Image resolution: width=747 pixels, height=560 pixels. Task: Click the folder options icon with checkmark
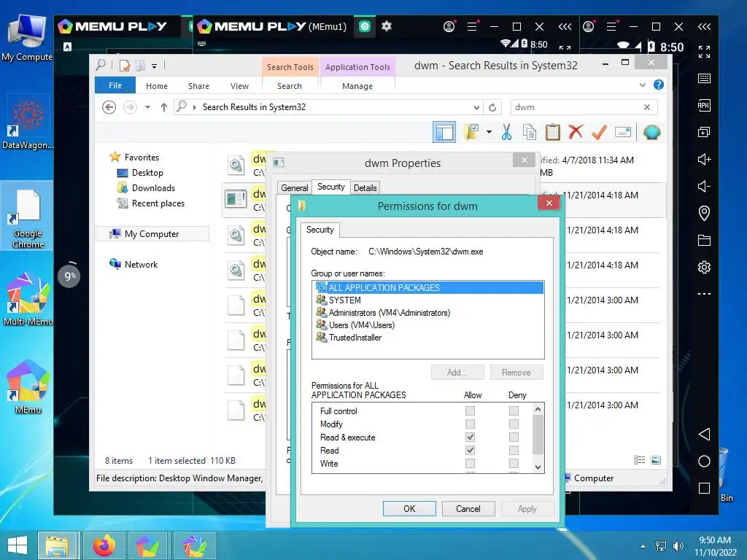pyautogui.click(x=472, y=132)
